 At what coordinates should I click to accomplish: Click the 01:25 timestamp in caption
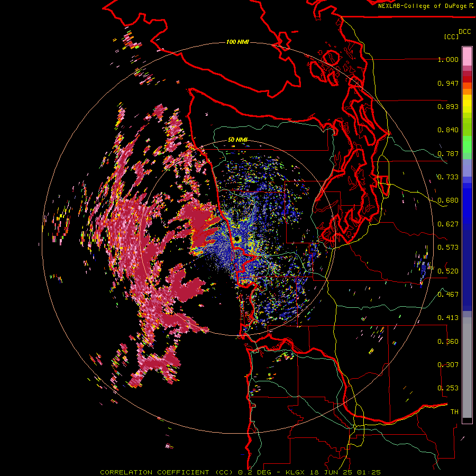tap(369, 472)
